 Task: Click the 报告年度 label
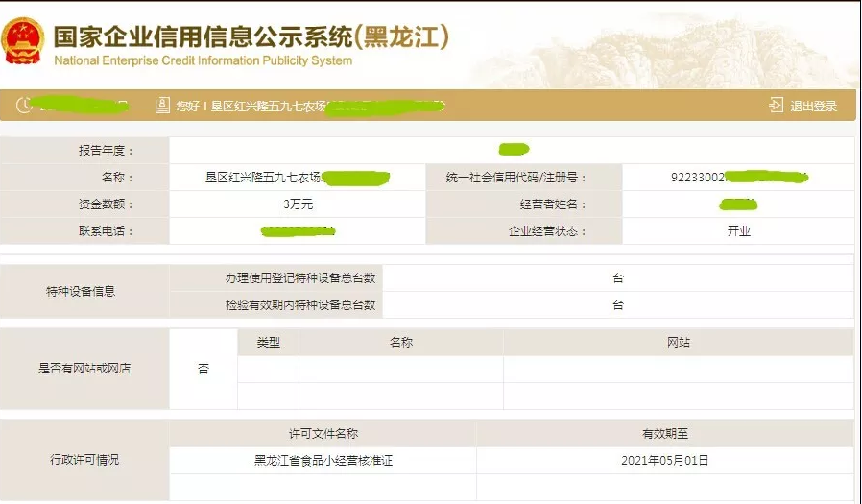click(106, 150)
